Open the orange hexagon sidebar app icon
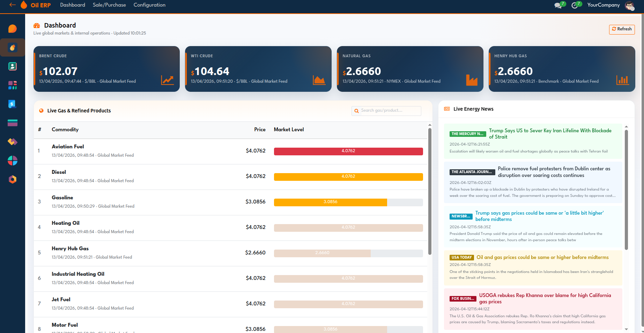644x333 pixels. [13, 179]
